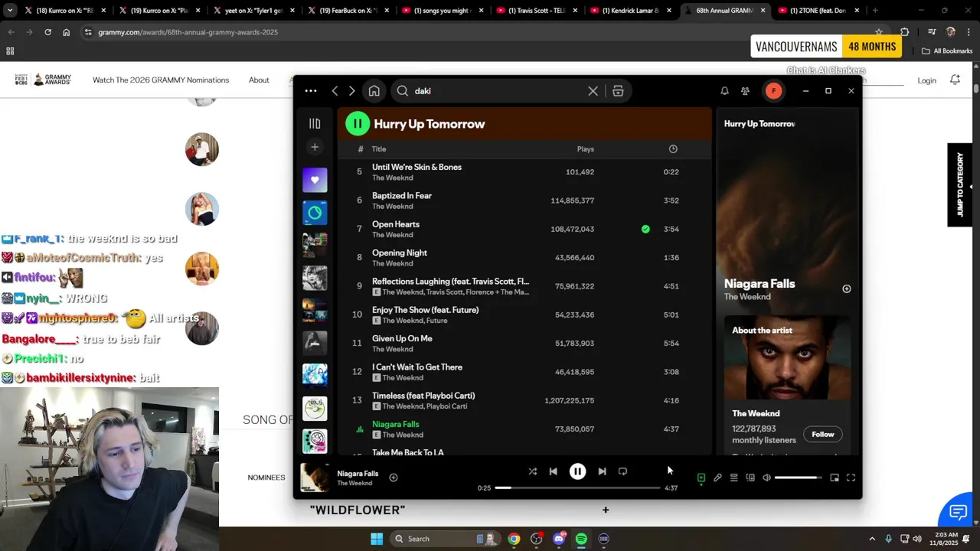This screenshot has height=551, width=980.
Task: Open Spotify Home
Action: [374, 91]
